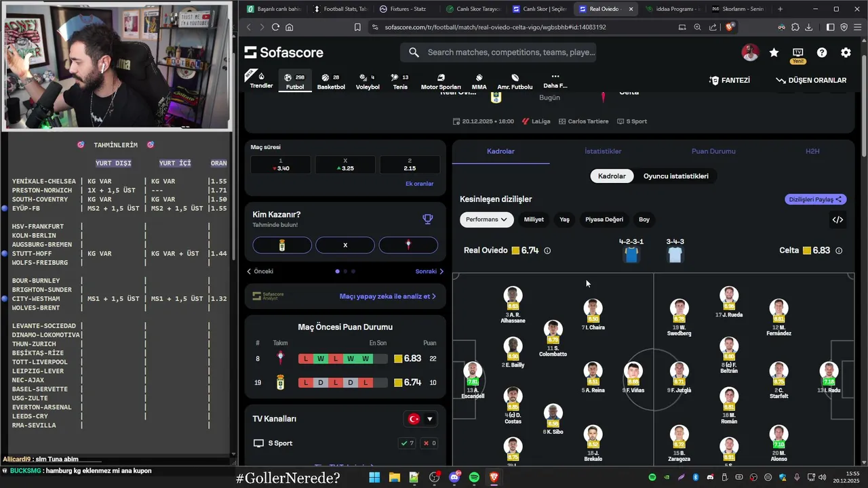Click the browser address bar URL
The height and width of the screenshot is (488, 868).
(495, 27)
